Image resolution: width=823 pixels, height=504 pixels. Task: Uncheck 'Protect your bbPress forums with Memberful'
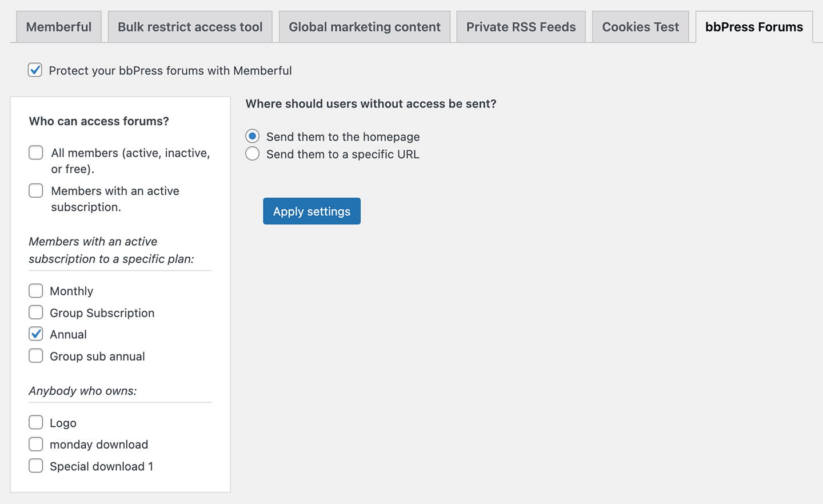point(35,70)
